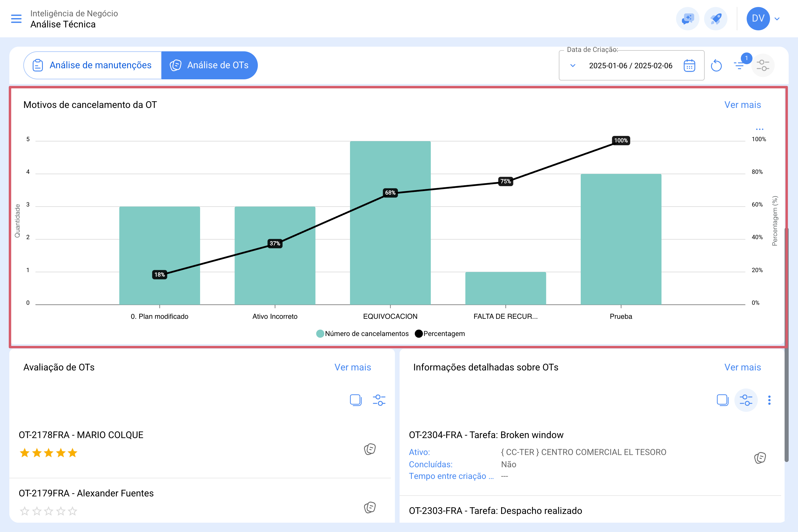
Task: Click Ver mais in Informações detalhadas sobre OTs
Action: pos(742,367)
